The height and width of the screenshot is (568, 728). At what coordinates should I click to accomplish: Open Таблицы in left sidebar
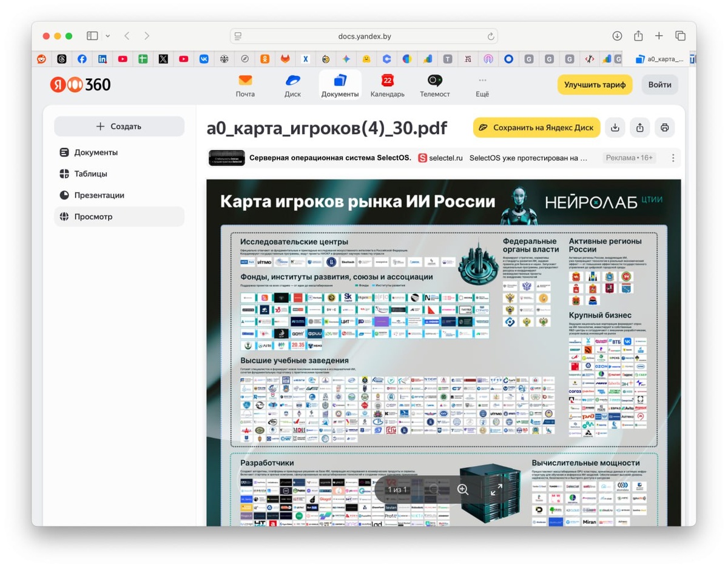click(x=119, y=173)
